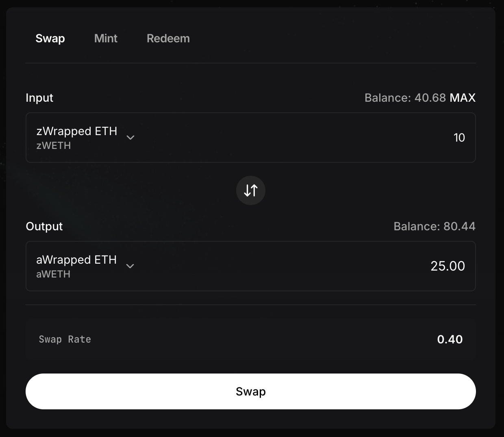Click the zWETH ticker symbol

(x=54, y=146)
